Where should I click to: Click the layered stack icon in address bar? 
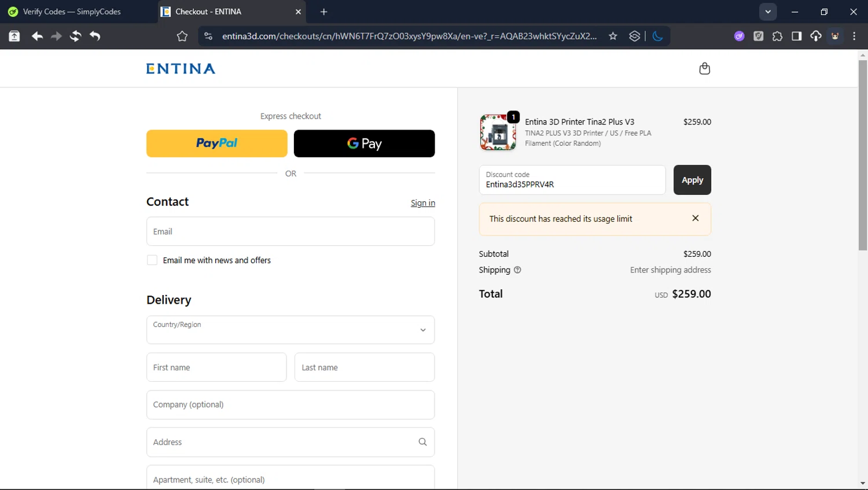pos(634,36)
